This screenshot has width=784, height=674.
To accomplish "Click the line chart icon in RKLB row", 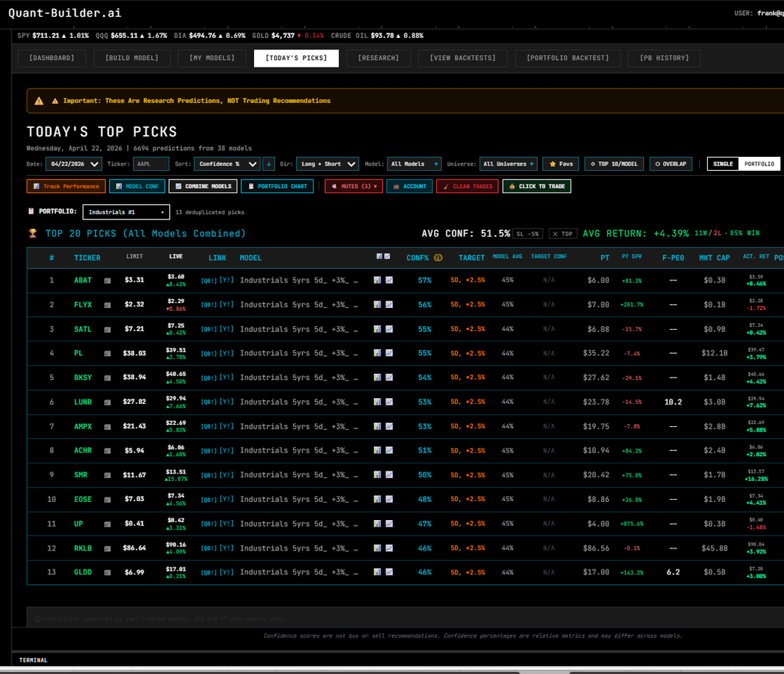I will click(x=388, y=548).
